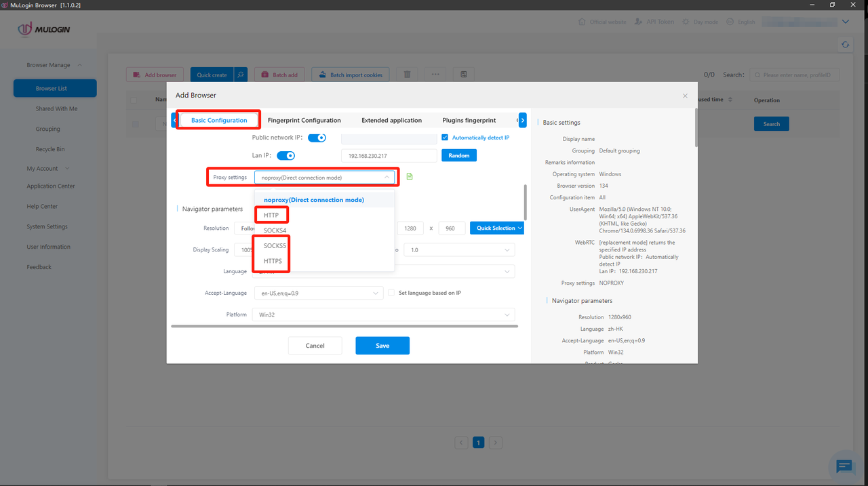Toggle the Public network IP switch
Screen dimensions: 868x486
pyautogui.click(x=317, y=138)
